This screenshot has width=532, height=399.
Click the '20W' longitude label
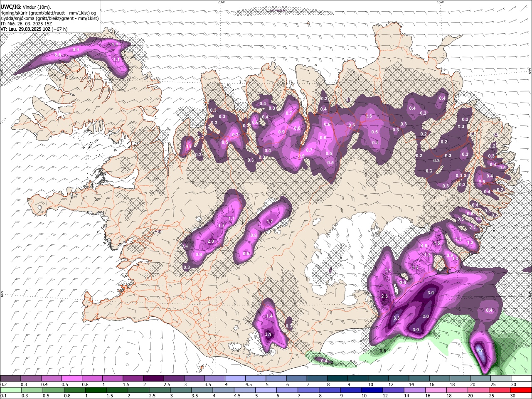click(x=221, y=2)
